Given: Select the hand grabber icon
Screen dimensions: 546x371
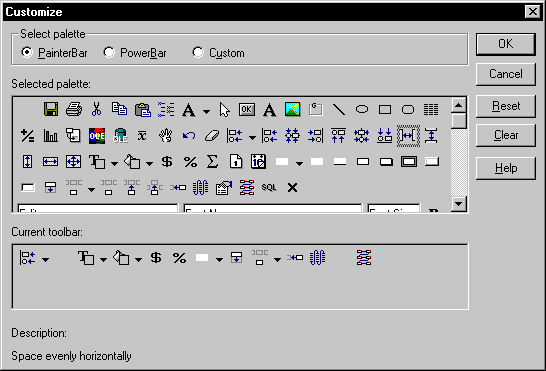Looking at the screenshot, I should point(165,136).
